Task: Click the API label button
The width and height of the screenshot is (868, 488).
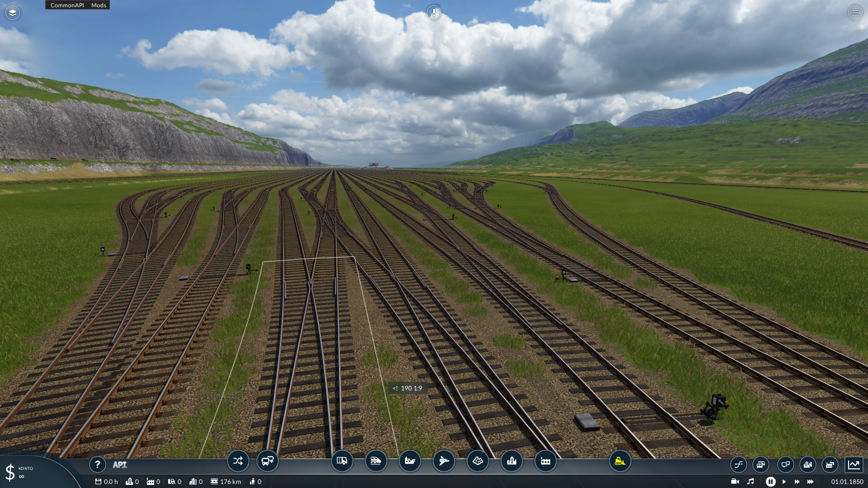Action: tap(119, 465)
